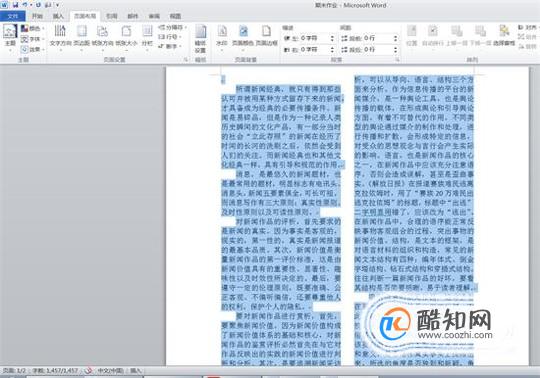
Task: Open the 纸张大小 paper size icon
Action: point(126,36)
